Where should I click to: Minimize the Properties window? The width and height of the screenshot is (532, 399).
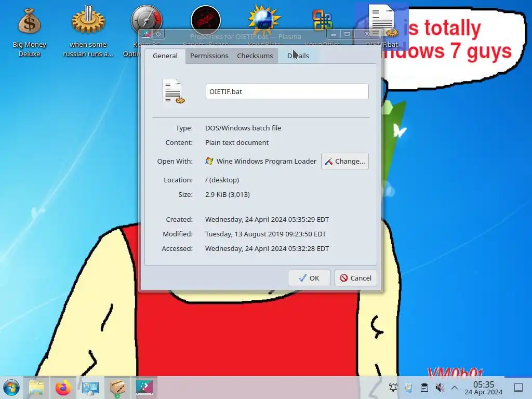tap(334, 34)
